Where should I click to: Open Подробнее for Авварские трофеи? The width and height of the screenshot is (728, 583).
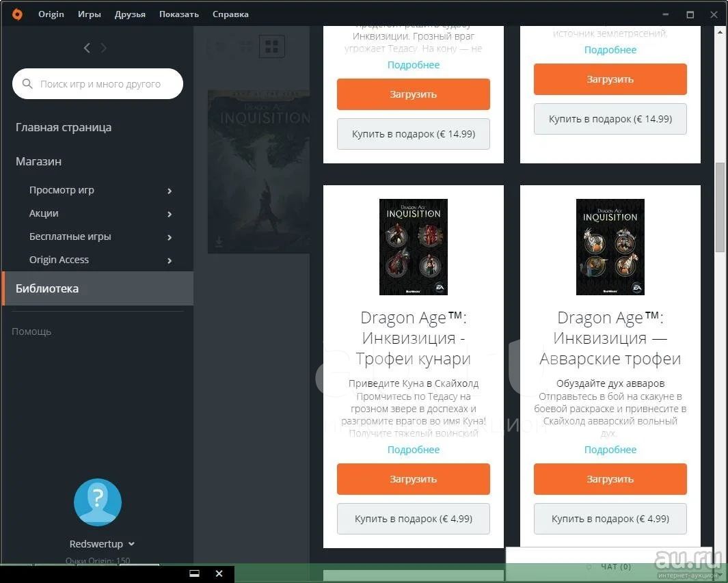(x=610, y=450)
